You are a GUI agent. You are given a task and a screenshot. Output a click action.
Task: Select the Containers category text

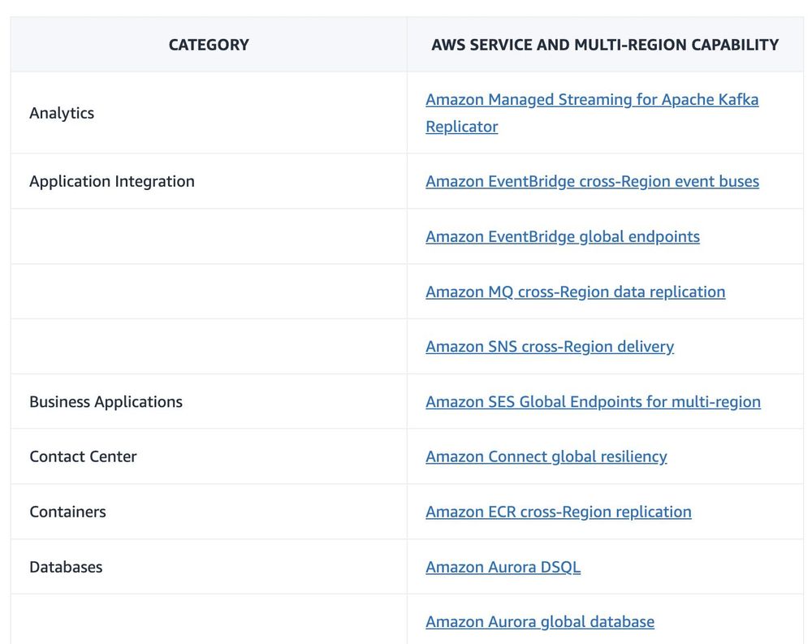click(67, 512)
